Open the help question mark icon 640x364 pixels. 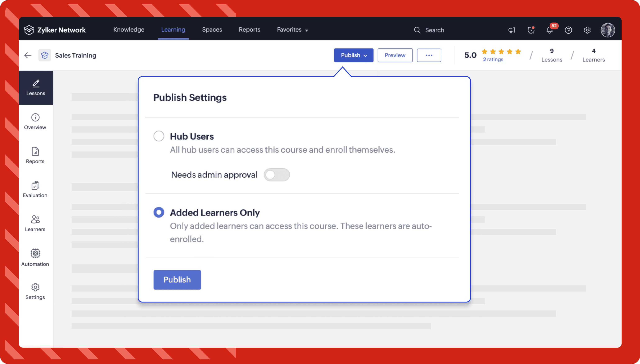(x=568, y=30)
